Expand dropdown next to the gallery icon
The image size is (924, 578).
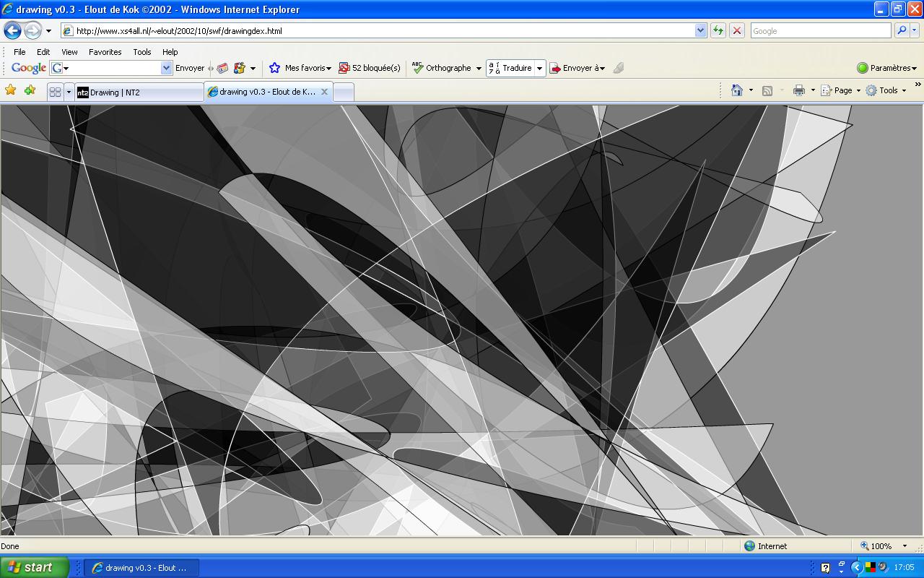(253, 69)
